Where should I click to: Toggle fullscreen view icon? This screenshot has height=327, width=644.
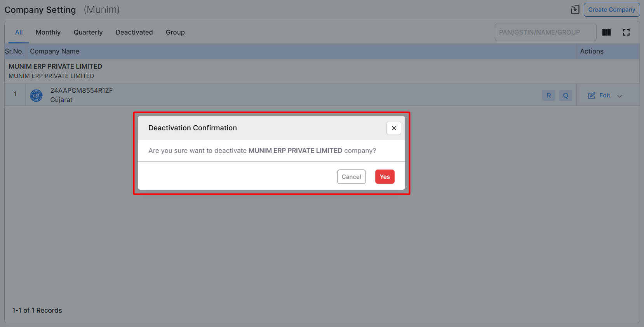click(x=626, y=33)
